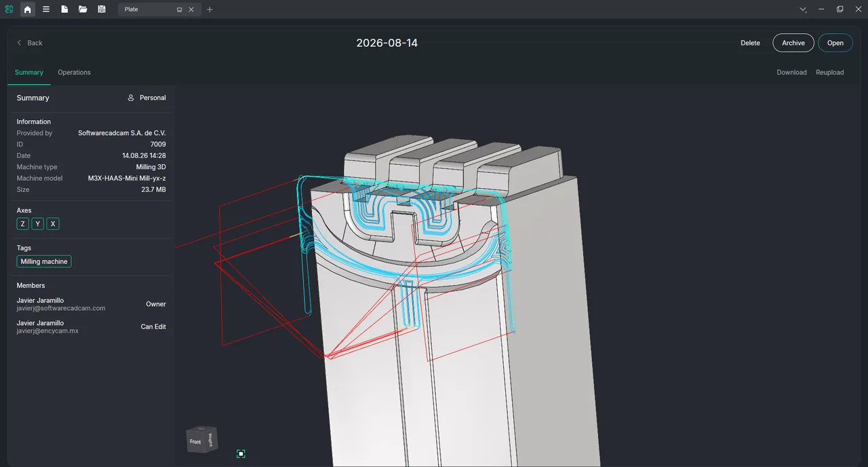The width and height of the screenshot is (868, 467).
Task: Click the machine icon on Plate tab
Action: tap(179, 10)
